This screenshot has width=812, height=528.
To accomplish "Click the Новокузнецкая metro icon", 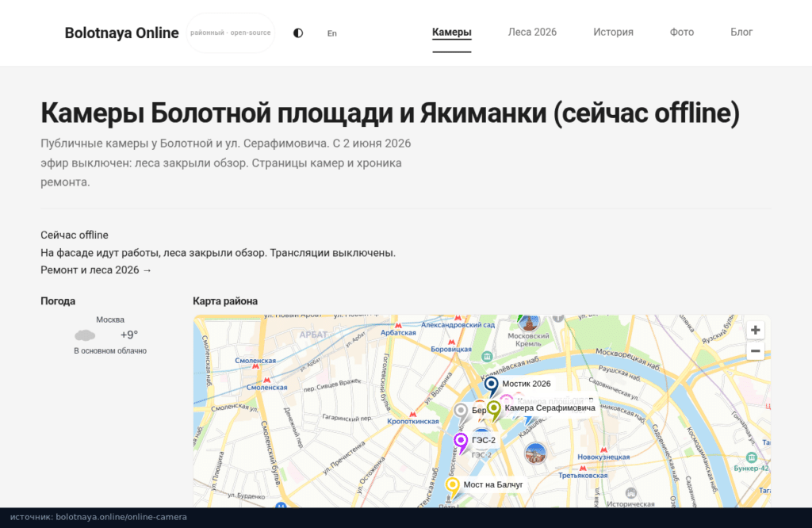I will coord(603,450).
